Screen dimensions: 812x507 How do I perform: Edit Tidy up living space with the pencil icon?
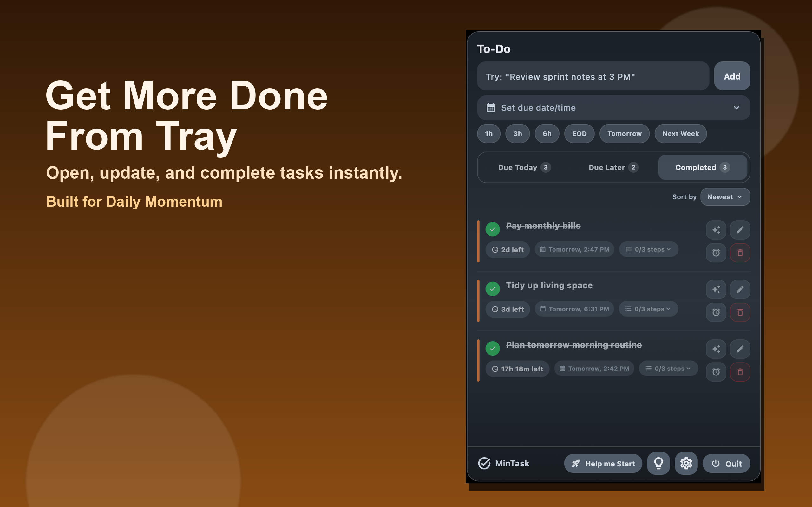point(740,289)
